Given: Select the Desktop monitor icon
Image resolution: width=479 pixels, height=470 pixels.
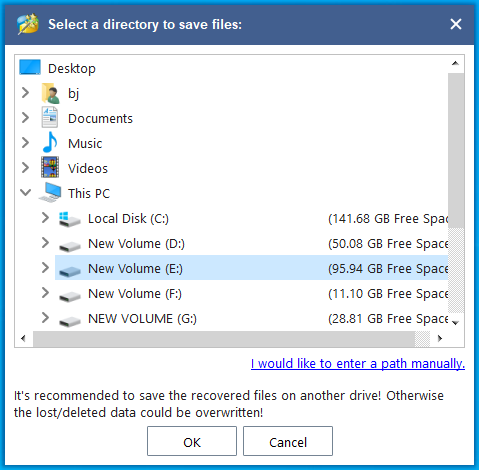Looking at the screenshot, I should (30, 67).
